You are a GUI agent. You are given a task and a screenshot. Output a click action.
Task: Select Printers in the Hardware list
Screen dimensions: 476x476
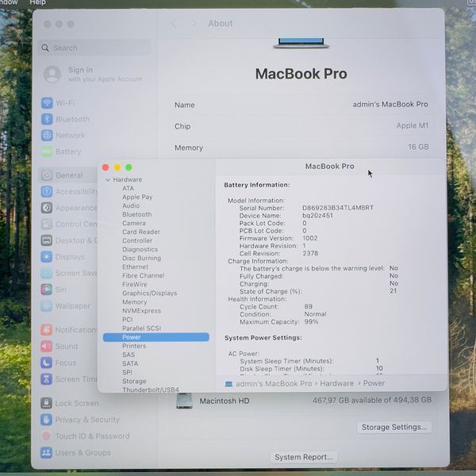[134, 346]
